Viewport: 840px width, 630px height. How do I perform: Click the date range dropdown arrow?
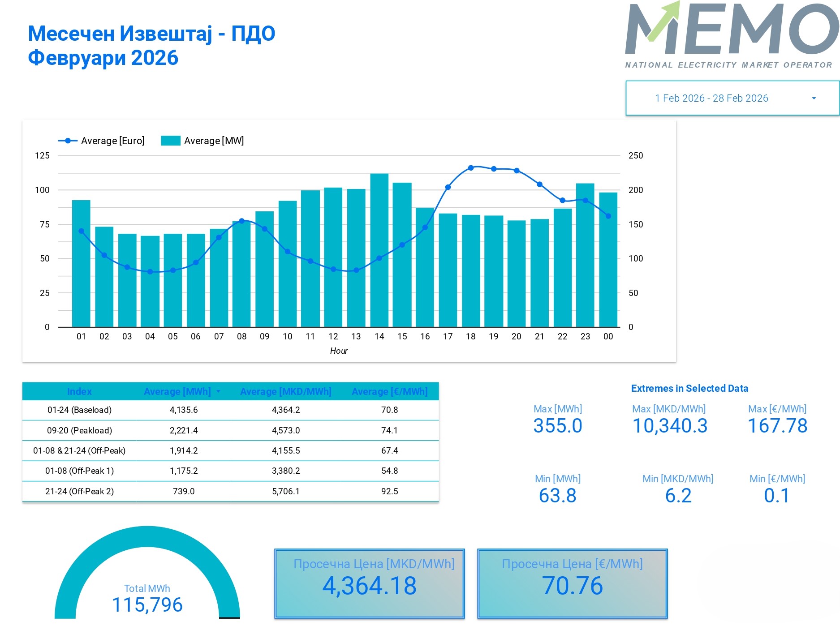[814, 99]
